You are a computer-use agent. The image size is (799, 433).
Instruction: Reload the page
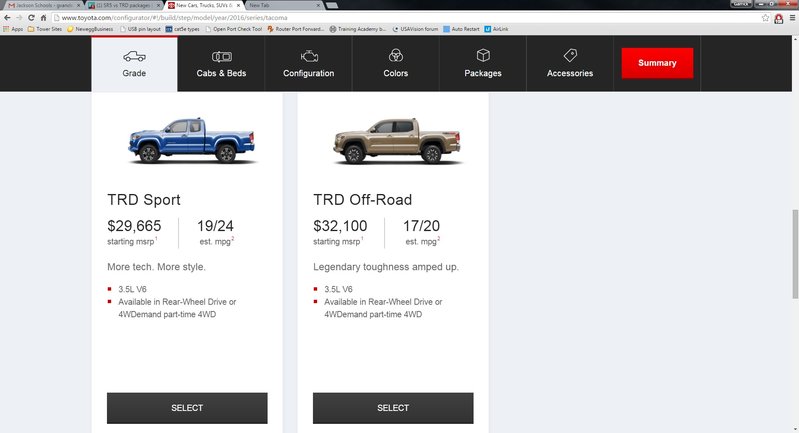[x=31, y=18]
